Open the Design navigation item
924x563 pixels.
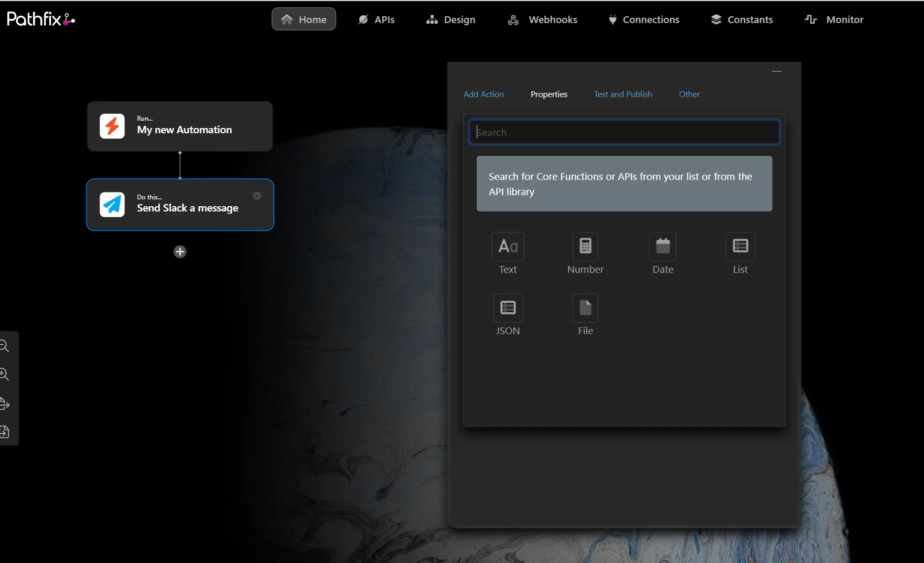[451, 19]
